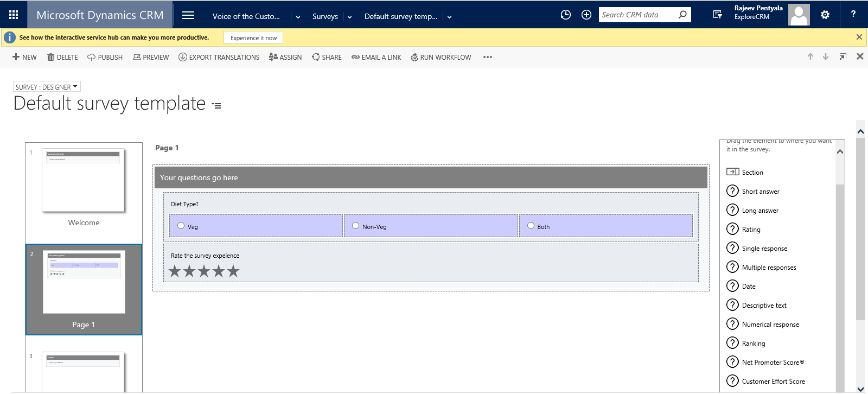Click the Experience it now button
This screenshot has width=868, height=394.
point(253,38)
